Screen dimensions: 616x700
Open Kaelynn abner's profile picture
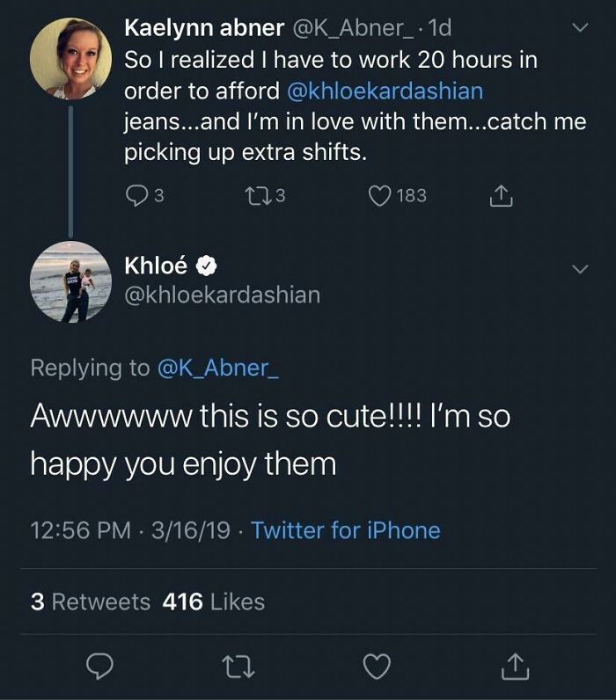coord(70,57)
